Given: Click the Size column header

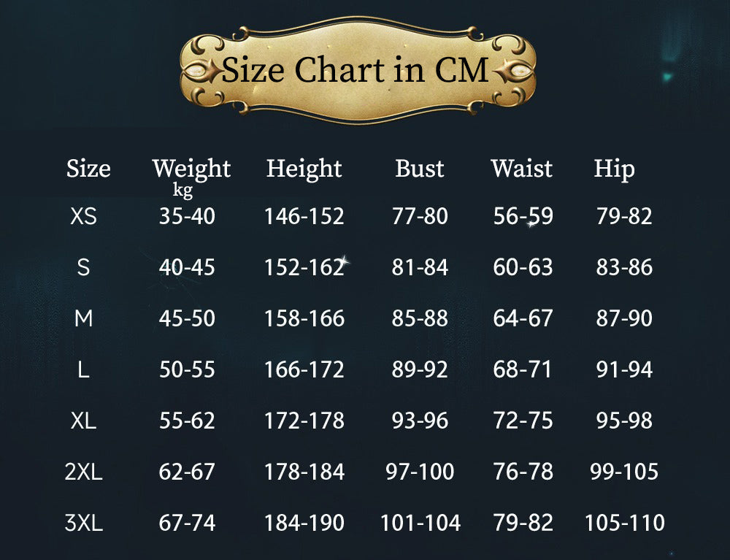Looking at the screenshot, I should click(x=88, y=169).
